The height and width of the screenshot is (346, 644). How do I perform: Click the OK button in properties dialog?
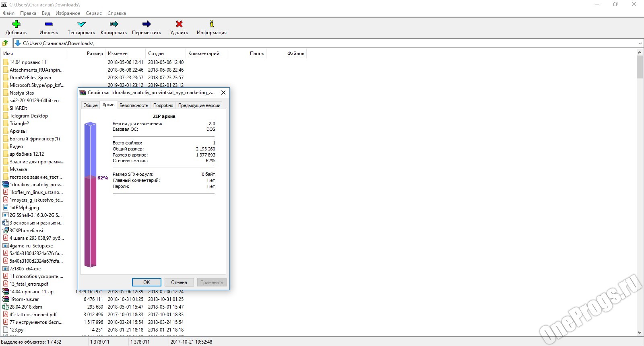(147, 282)
